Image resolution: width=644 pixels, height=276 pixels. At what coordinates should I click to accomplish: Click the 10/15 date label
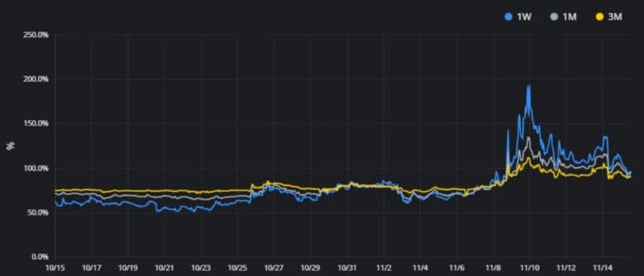[55, 267]
